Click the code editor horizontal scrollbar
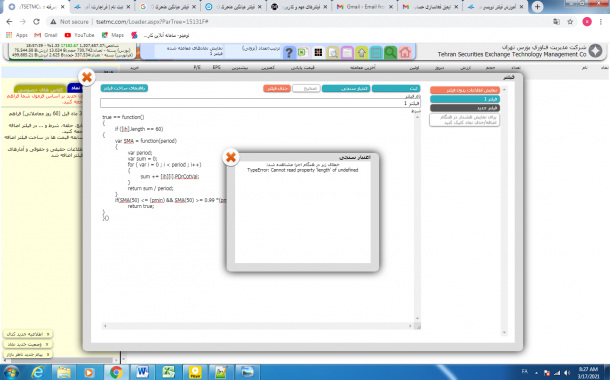 [257, 326]
